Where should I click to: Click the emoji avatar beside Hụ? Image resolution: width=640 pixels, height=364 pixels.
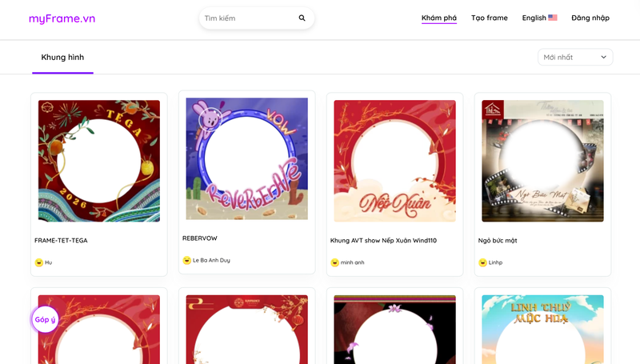pyautogui.click(x=39, y=262)
